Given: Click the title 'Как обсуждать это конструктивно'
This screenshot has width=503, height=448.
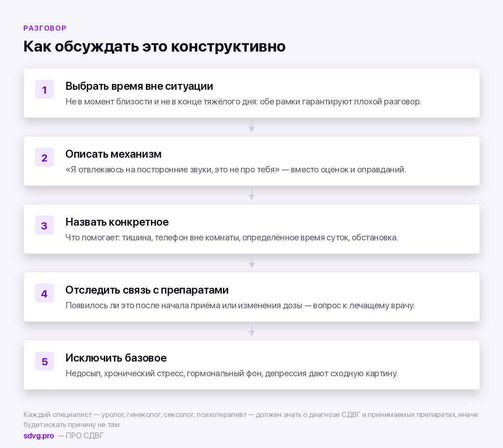Looking at the screenshot, I should point(155,46).
